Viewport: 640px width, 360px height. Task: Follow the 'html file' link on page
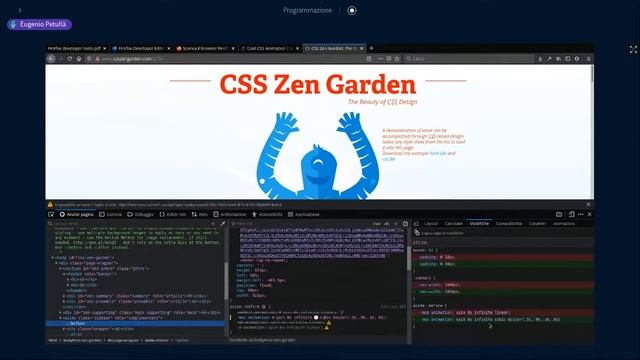coord(438,153)
